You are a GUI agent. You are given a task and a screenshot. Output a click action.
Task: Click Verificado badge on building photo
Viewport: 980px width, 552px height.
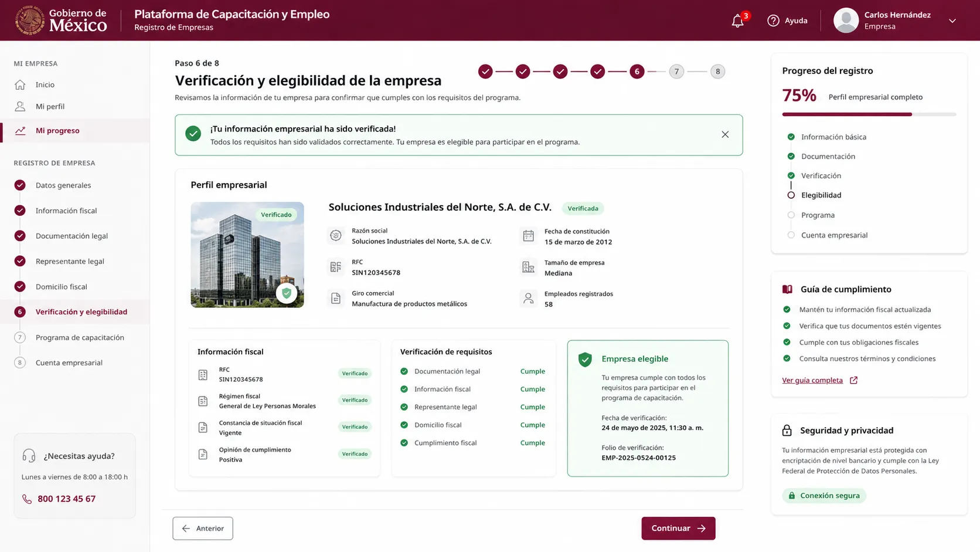(276, 215)
